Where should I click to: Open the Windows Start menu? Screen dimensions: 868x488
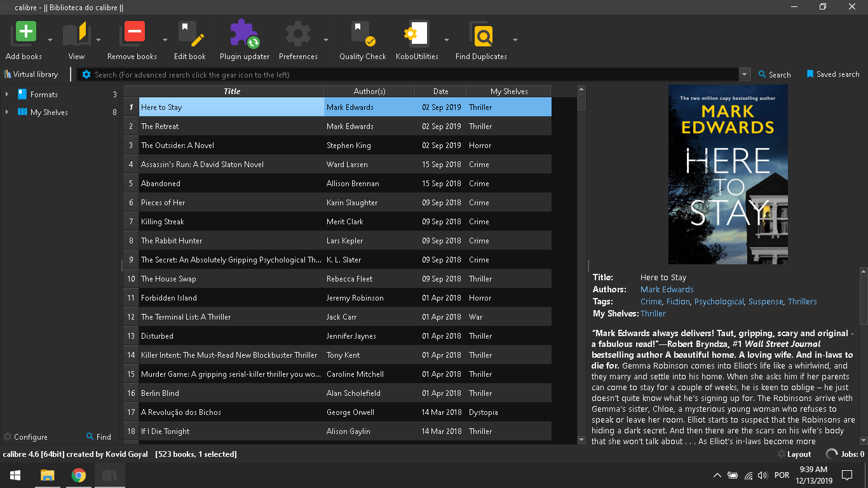(x=15, y=475)
